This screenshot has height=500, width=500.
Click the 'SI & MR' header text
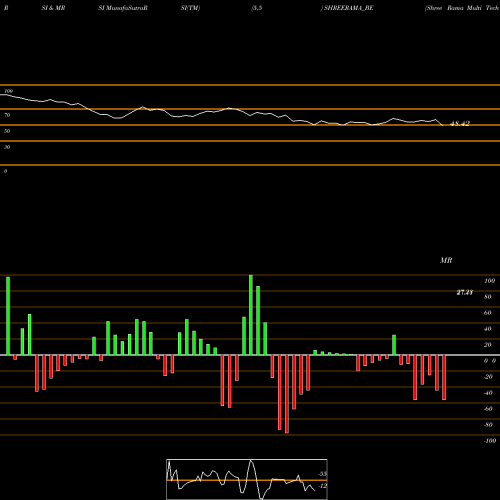click(53, 8)
